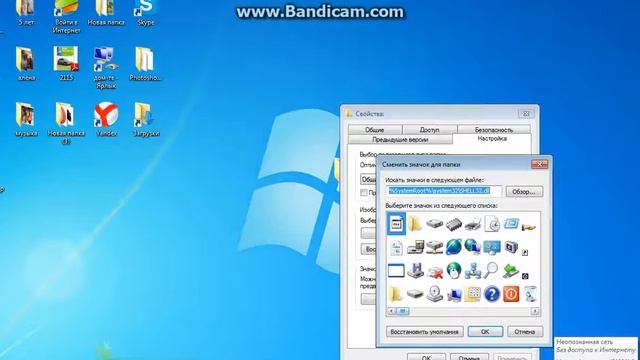Screen dimensions: 640x360
Task: Click Восстановить умолчания button
Action: point(424,331)
